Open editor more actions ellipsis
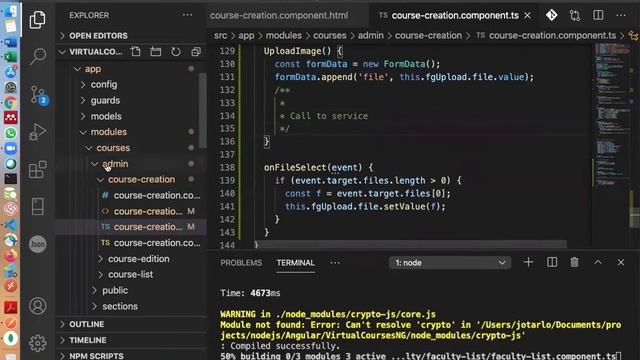Image resolution: width=640 pixels, height=360 pixels. pos(621,15)
